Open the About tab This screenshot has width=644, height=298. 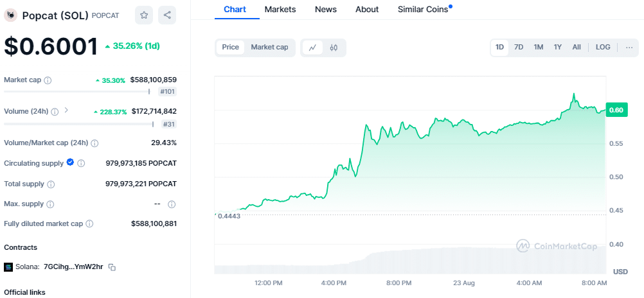coord(367,10)
